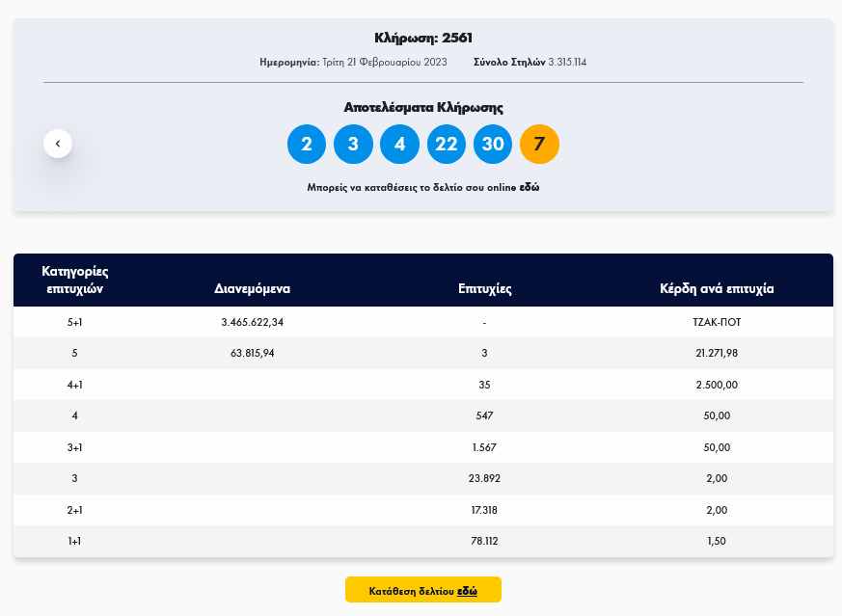Select the 3.465.622,34 distributed amount cell

tap(252, 323)
